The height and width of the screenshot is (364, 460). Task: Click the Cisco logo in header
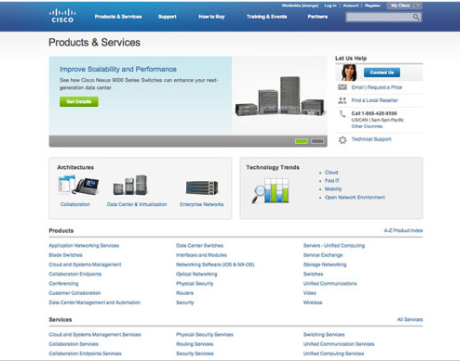click(x=62, y=16)
